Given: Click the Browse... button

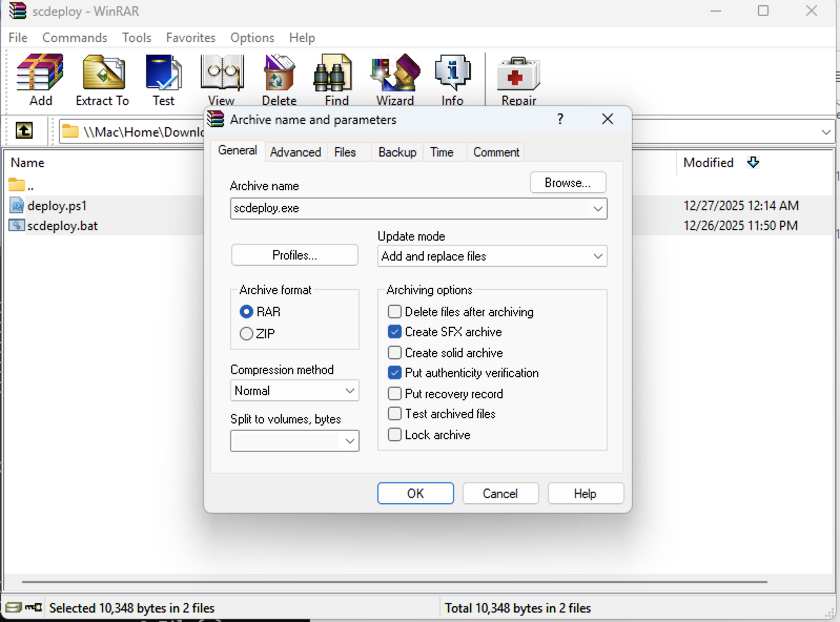Looking at the screenshot, I should point(567,183).
